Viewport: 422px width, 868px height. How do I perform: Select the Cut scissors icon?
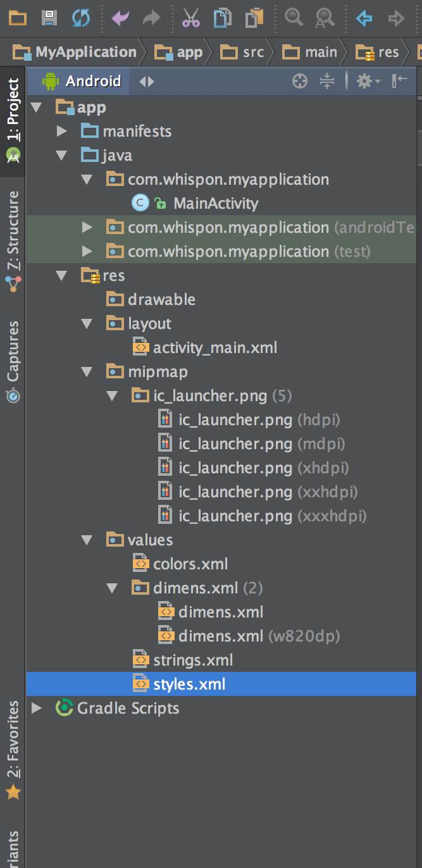tap(192, 18)
